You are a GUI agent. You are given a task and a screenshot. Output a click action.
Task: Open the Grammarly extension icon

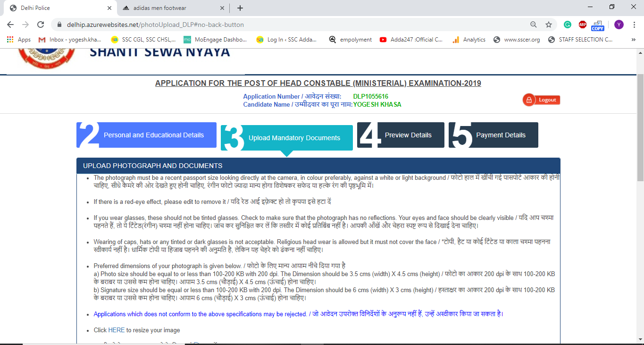[x=568, y=25]
